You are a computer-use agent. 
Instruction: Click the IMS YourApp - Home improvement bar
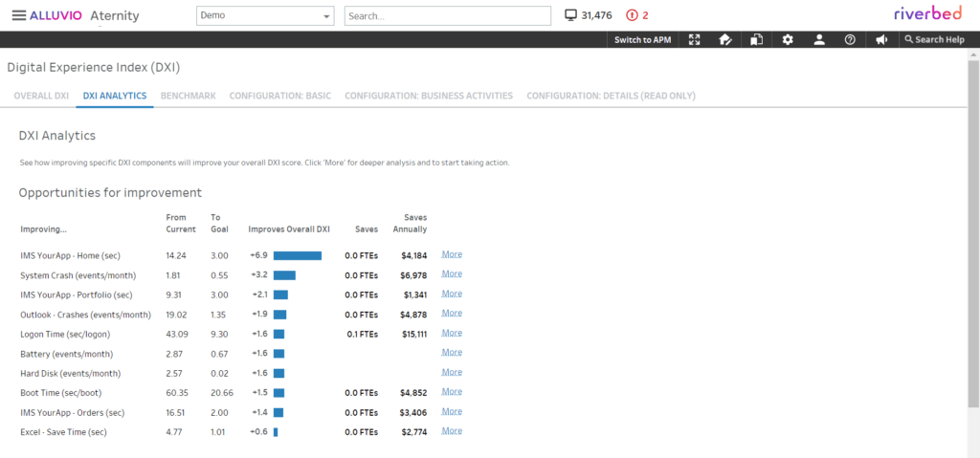pyautogui.click(x=297, y=255)
